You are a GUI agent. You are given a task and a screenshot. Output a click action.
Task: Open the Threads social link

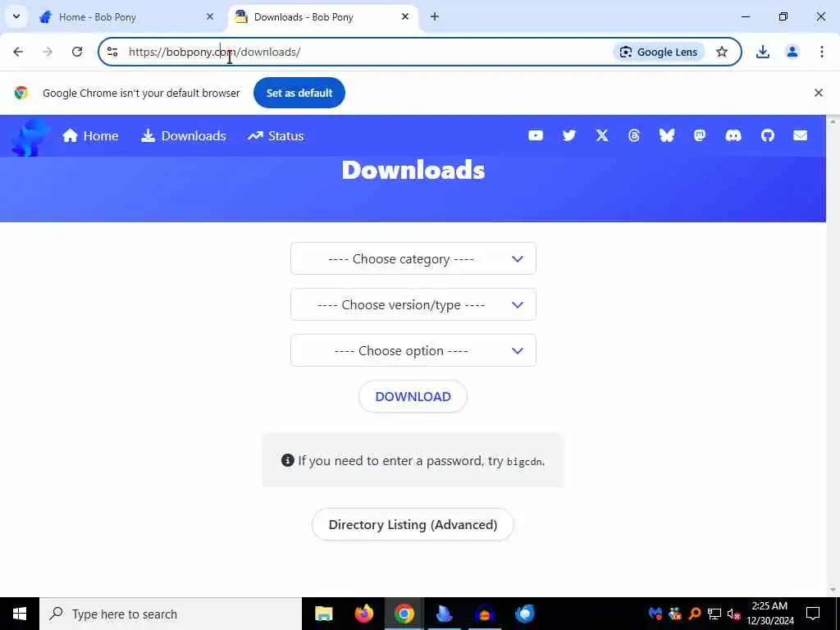click(634, 135)
